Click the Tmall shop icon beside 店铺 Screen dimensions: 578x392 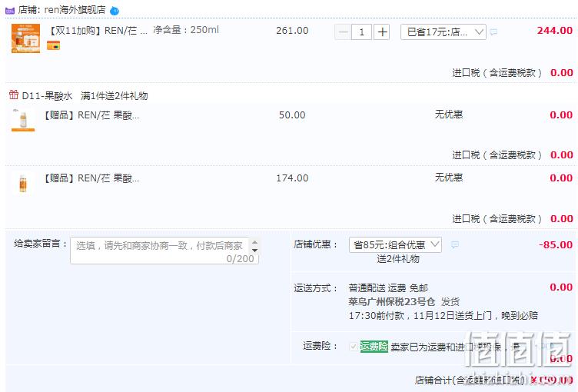pyautogui.click(x=9, y=10)
